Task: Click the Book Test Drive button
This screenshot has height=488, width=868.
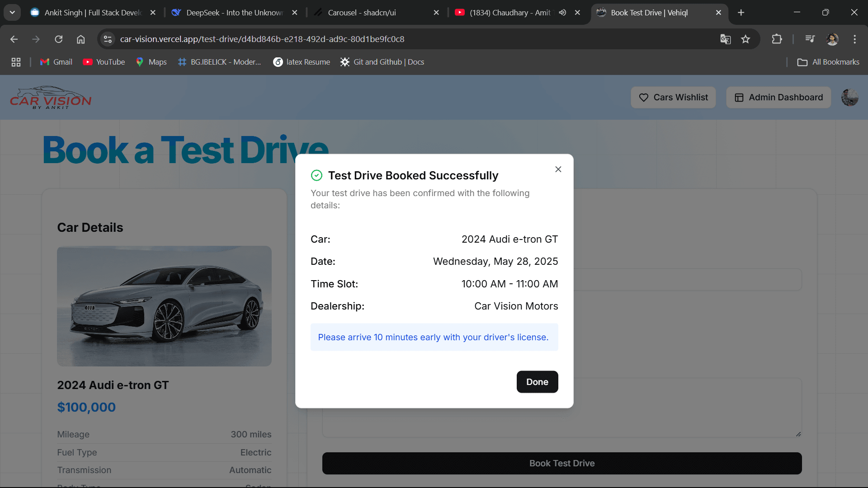Action: coord(562,463)
